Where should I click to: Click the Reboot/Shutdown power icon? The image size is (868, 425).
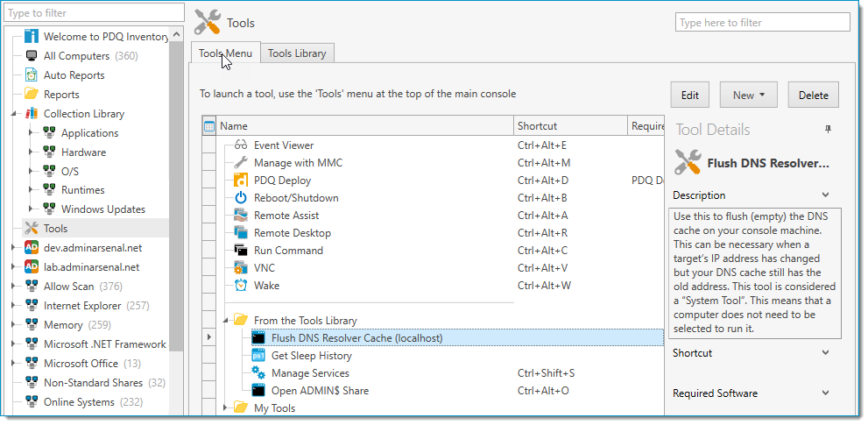[x=241, y=198]
